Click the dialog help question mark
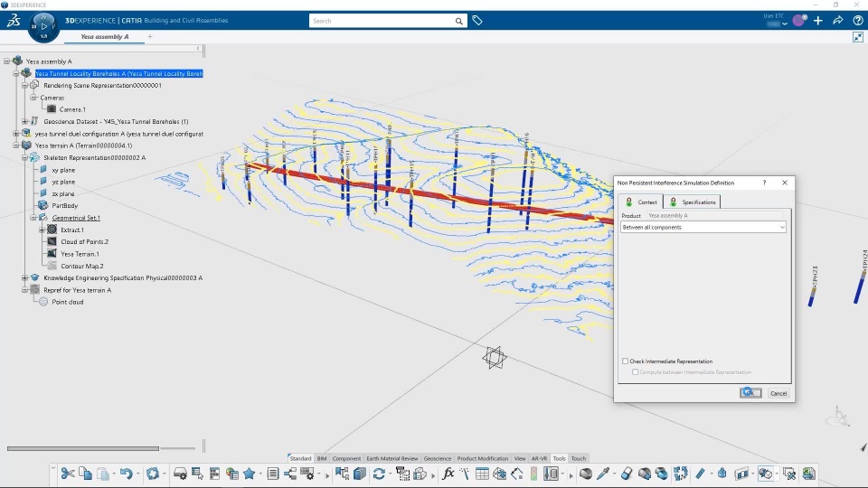The width and height of the screenshot is (868, 488). pyautogui.click(x=765, y=183)
